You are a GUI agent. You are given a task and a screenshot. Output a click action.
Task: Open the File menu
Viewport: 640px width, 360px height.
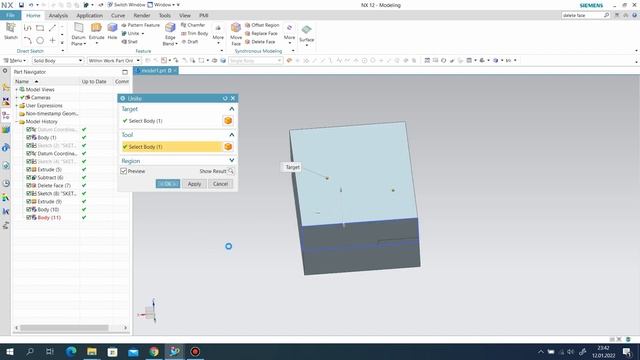pyautogui.click(x=11, y=15)
